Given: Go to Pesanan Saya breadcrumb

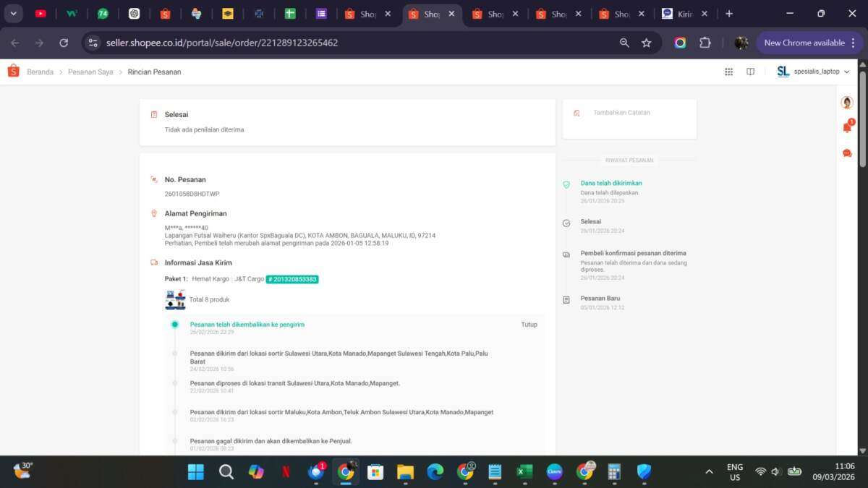Looking at the screenshot, I should point(90,72).
